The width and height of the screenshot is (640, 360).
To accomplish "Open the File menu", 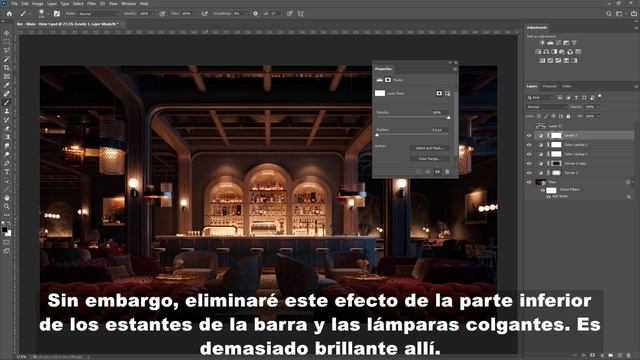I will click(x=15, y=4).
